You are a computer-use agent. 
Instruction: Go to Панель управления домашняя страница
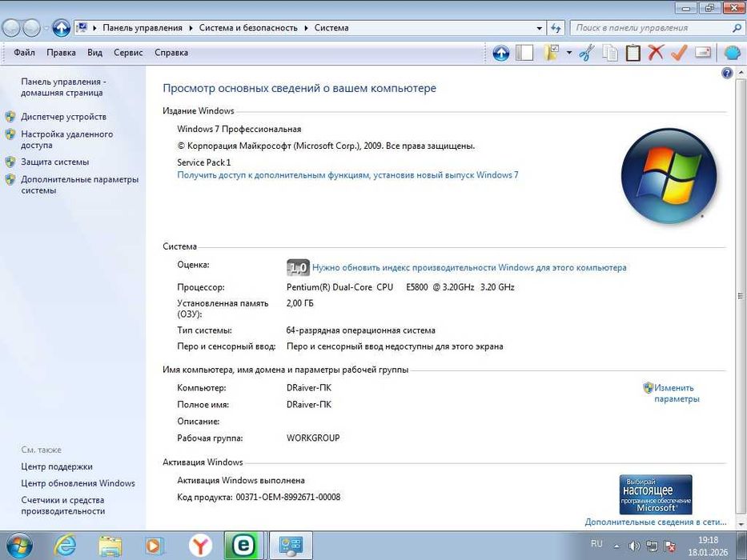pos(63,87)
